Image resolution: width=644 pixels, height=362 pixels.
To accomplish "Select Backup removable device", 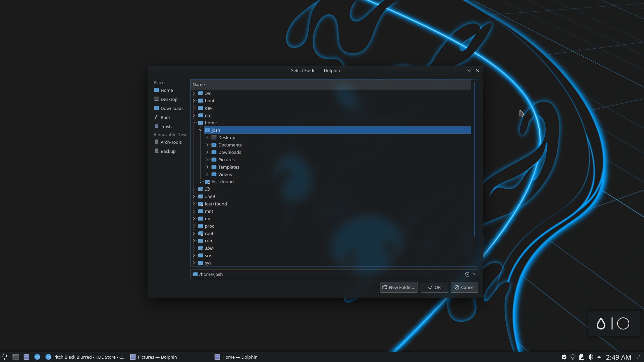I will coord(165,151).
